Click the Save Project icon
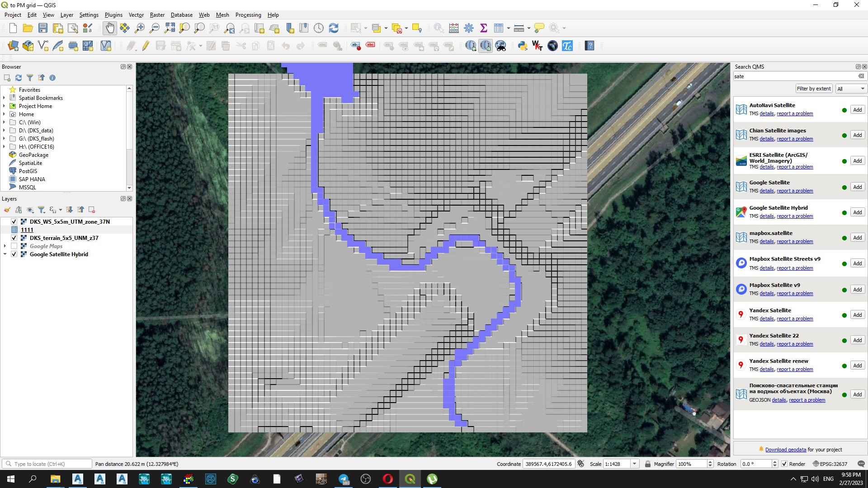Viewport: 868px width, 488px height. pos(43,28)
